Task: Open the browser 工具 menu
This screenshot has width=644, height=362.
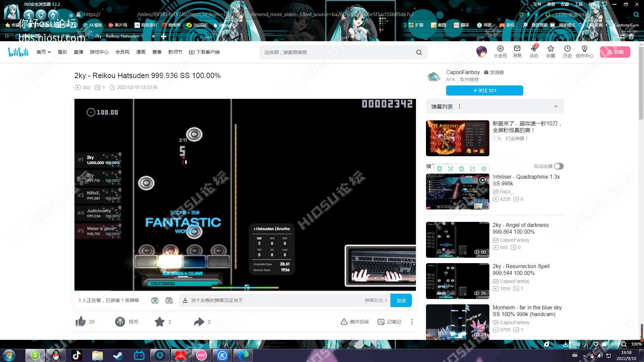Action: pos(579,4)
